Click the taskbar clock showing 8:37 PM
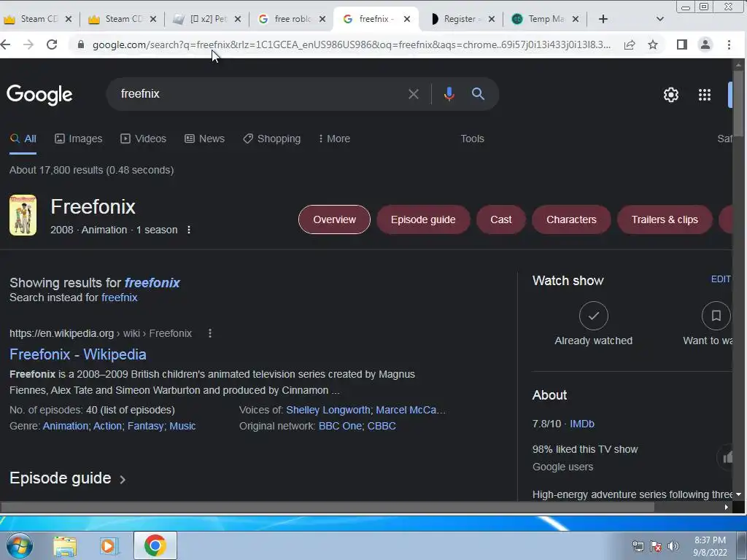This screenshot has width=747, height=560. click(710, 546)
